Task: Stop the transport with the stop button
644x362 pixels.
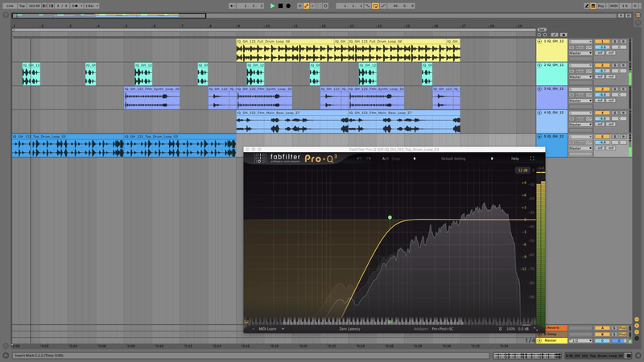Action: (280, 6)
